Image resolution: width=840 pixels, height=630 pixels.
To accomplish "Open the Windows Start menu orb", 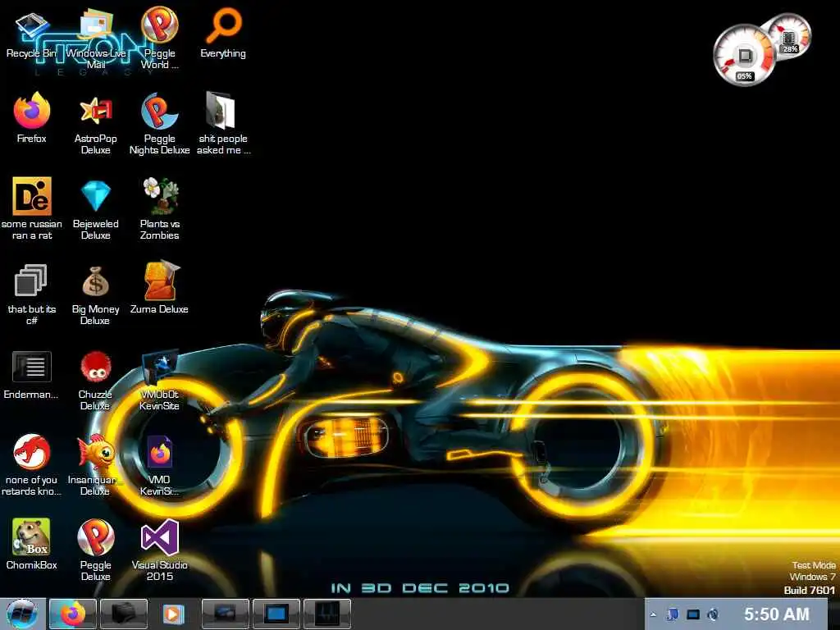I will pyautogui.click(x=22, y=614).
